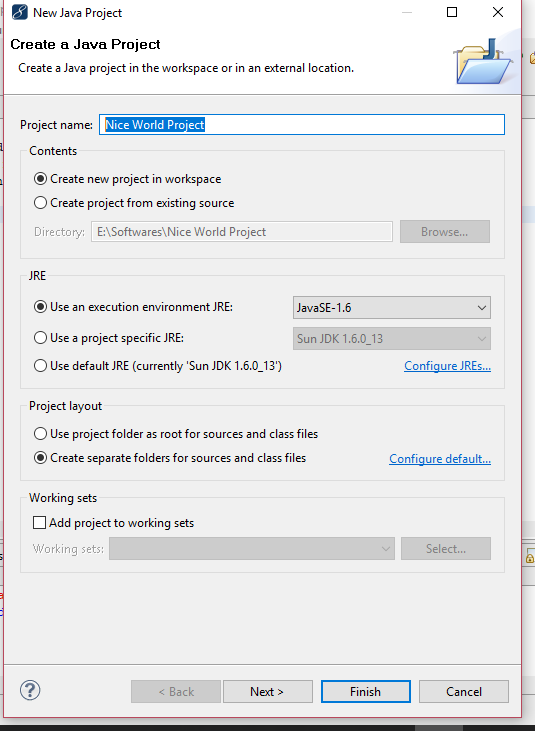Click the application icon in title bar
The image size is (535, 731).
tap(20, 13)
